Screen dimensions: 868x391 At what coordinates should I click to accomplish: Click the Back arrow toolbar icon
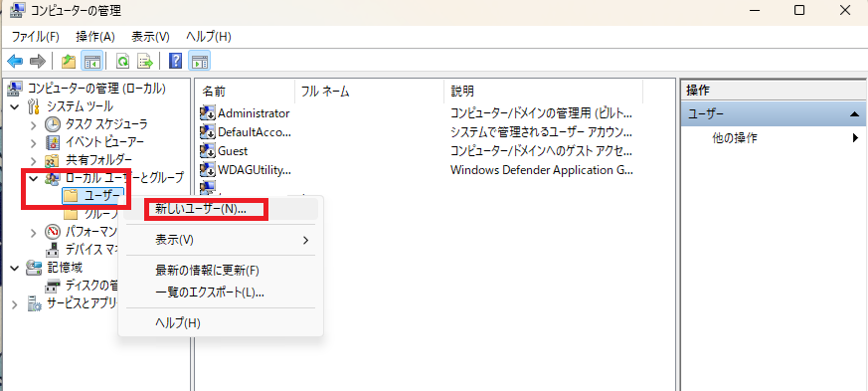[x=15, y=61]
